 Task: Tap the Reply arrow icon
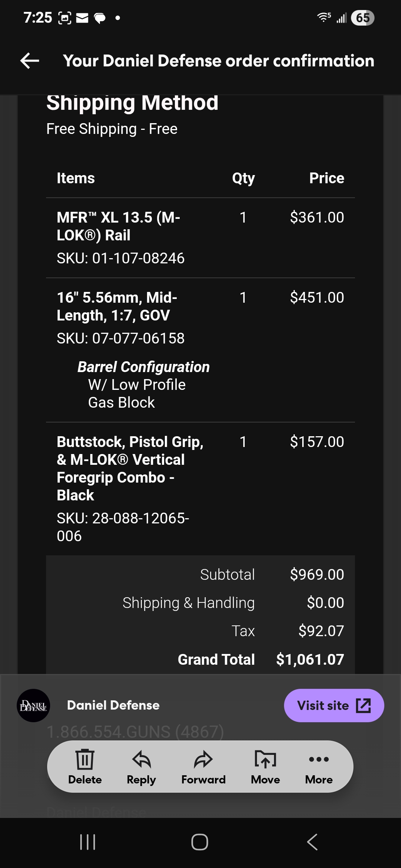click(141, 759)
